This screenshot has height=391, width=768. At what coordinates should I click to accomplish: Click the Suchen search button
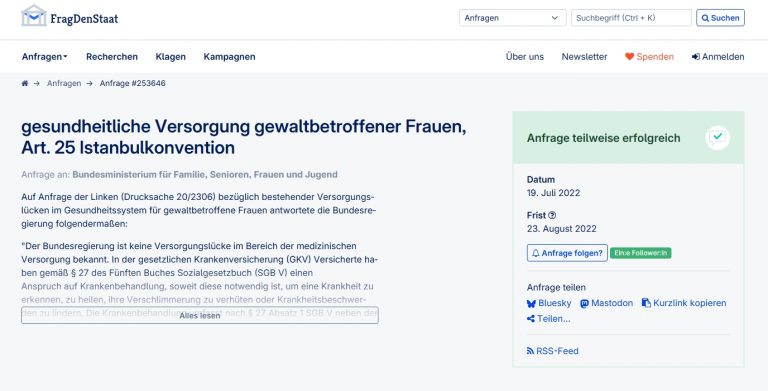point(720,18)
